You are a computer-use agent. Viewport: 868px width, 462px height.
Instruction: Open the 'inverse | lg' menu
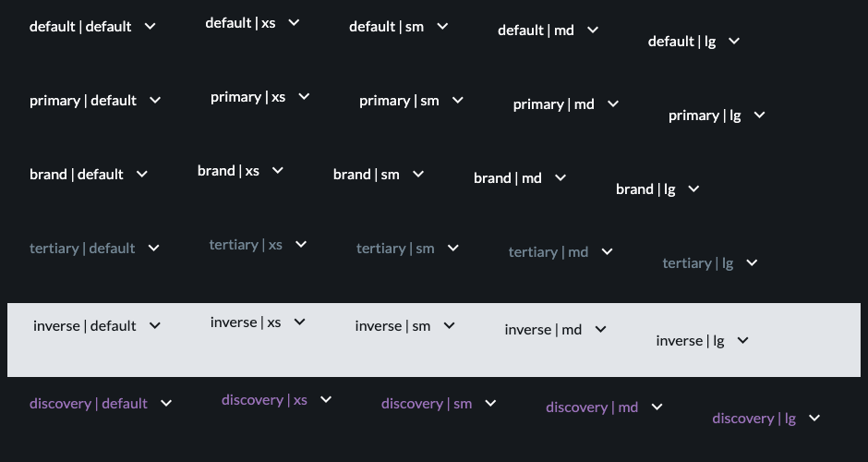(x=702, y=340)
